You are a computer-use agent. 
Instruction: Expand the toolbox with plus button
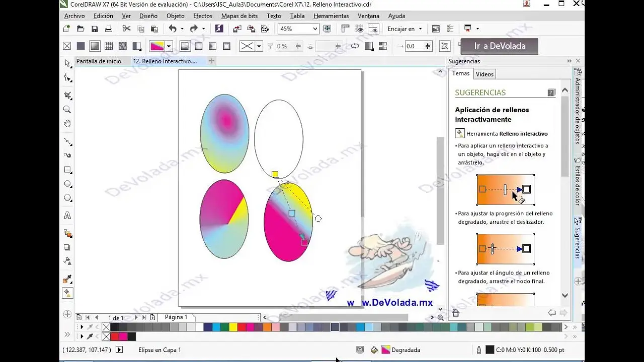click(x=67, y=314)
